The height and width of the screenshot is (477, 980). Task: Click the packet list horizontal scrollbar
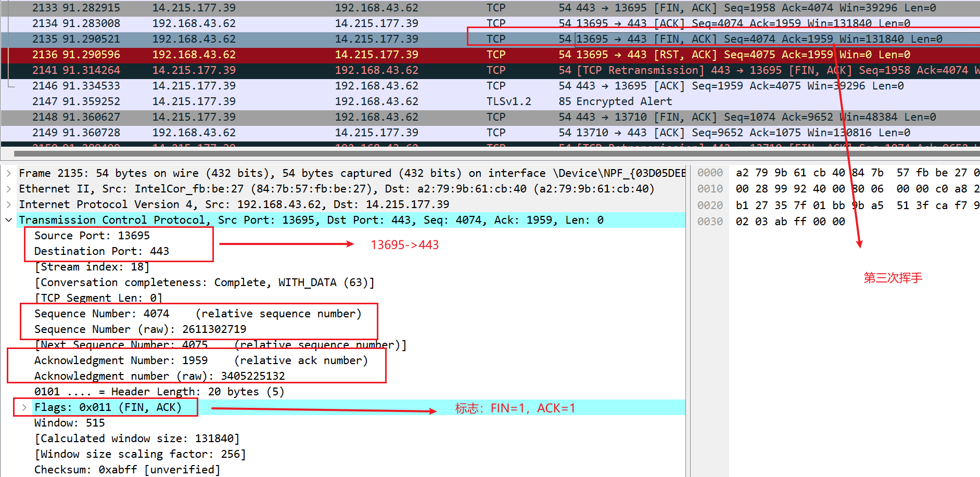(497, 153)
